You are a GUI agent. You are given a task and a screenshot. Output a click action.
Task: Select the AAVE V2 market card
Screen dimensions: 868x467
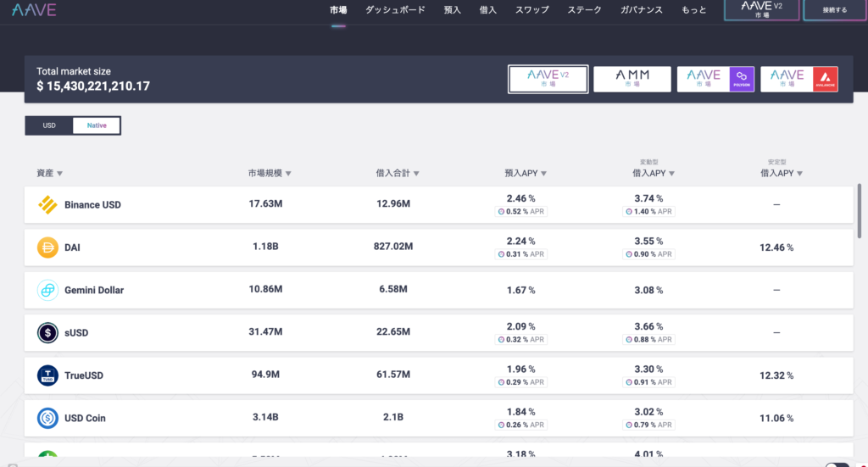click(548, 79)
